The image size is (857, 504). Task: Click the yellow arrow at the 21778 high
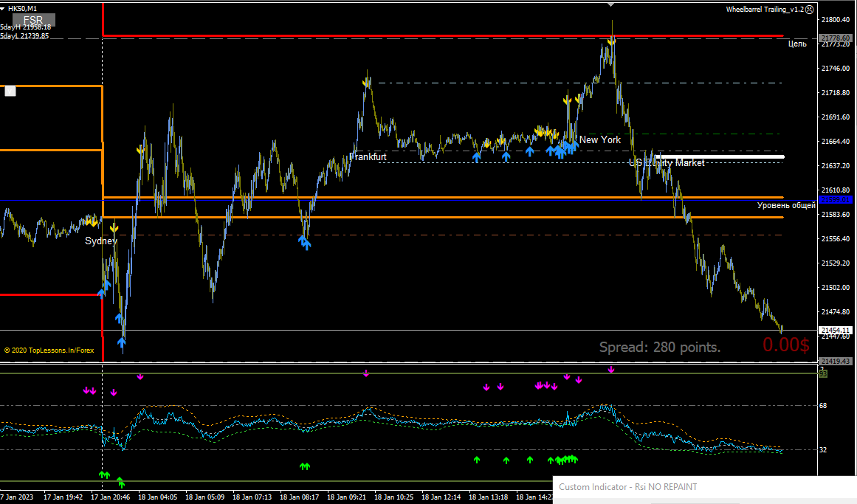pos(611,41)
